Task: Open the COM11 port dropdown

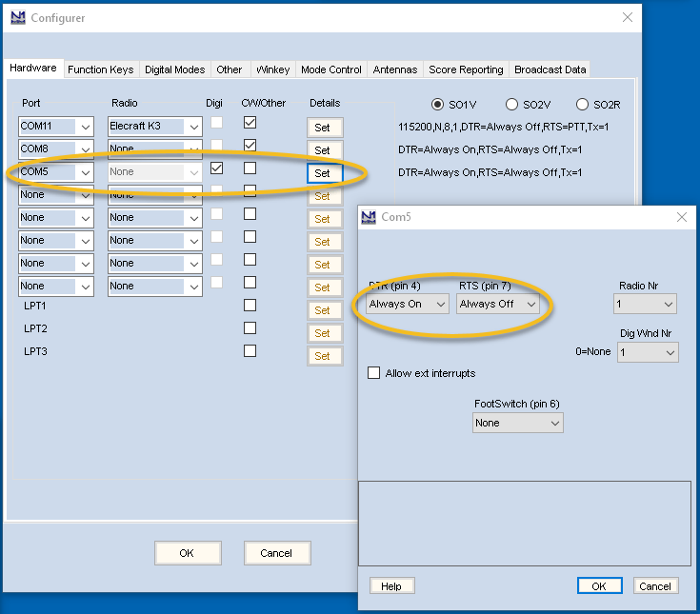Action: point(56,127)
